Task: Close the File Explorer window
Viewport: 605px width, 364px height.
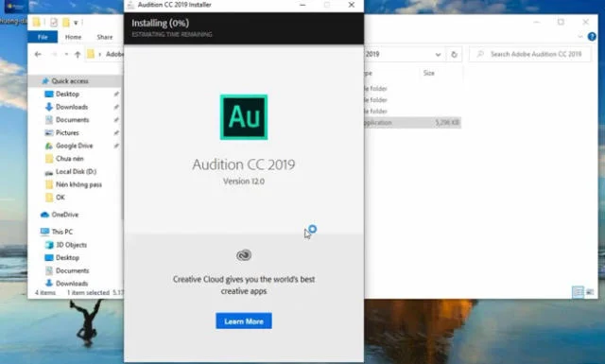Action: coord(586,22)
